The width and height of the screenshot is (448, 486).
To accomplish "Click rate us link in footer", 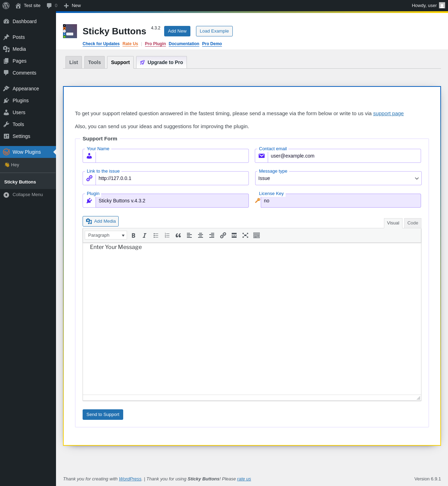I will tap(244, 479).
